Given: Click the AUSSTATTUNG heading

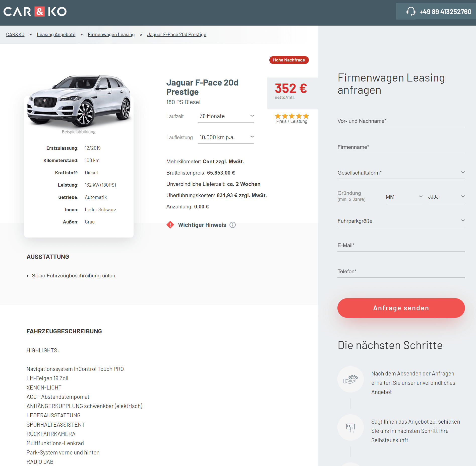Looking at the screenshot, I should click(x=48, y=257).
